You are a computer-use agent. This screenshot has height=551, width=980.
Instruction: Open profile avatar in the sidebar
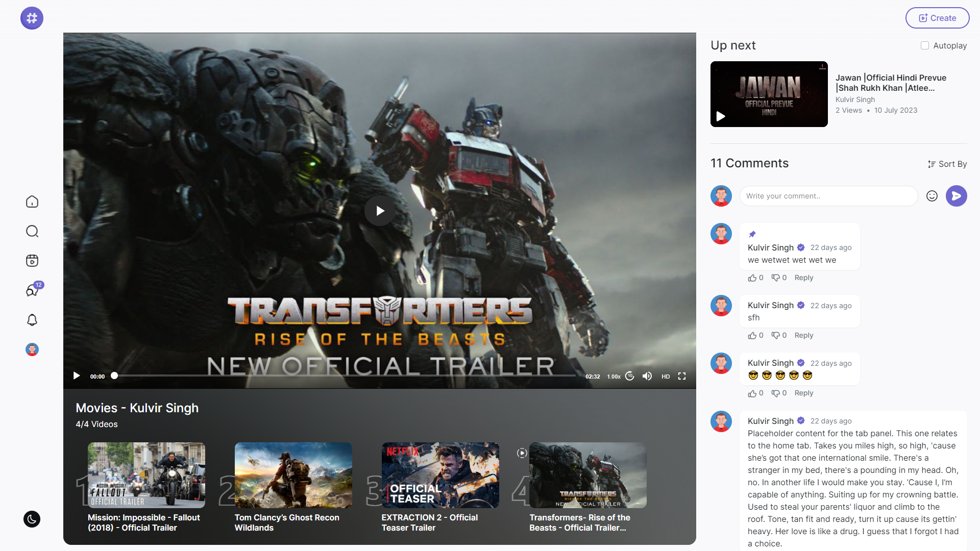click(32, 349)
